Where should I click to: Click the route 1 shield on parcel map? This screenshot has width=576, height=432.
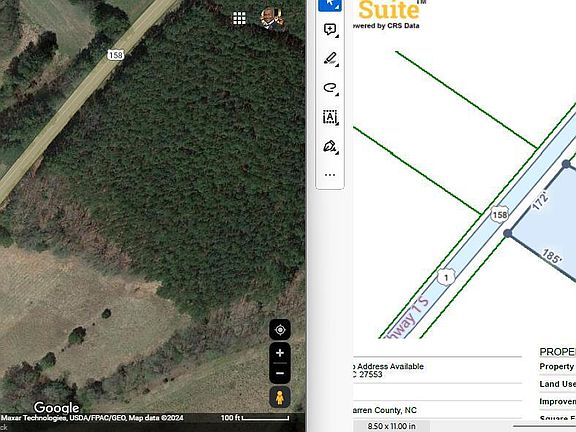click(x=446, y=277)
